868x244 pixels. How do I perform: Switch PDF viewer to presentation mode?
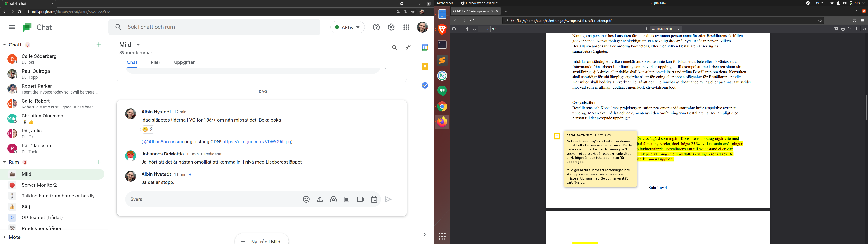[836, 29]
